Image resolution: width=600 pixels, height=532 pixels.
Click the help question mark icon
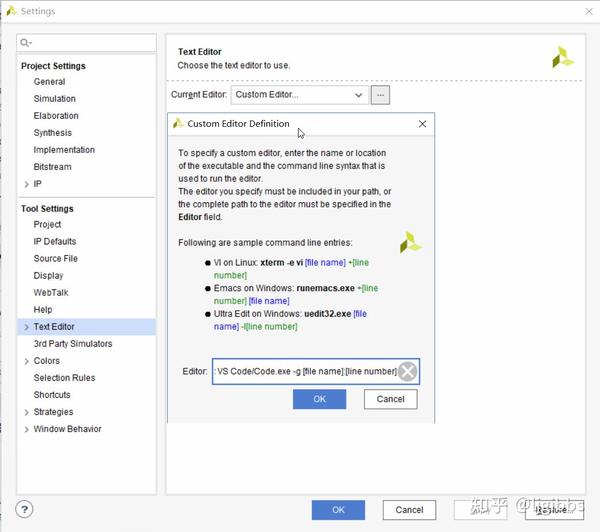pyautogui.click(x=24, y=509)
